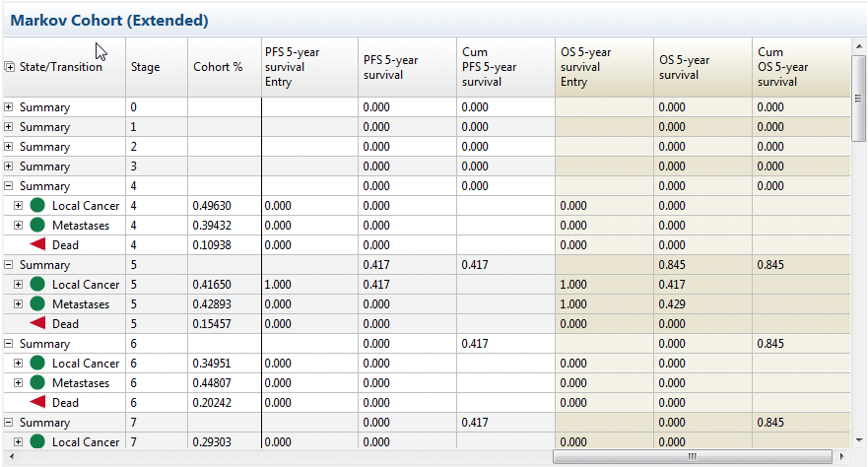
Task: Expand Metastases in stage 4
Action: (19, 226)
